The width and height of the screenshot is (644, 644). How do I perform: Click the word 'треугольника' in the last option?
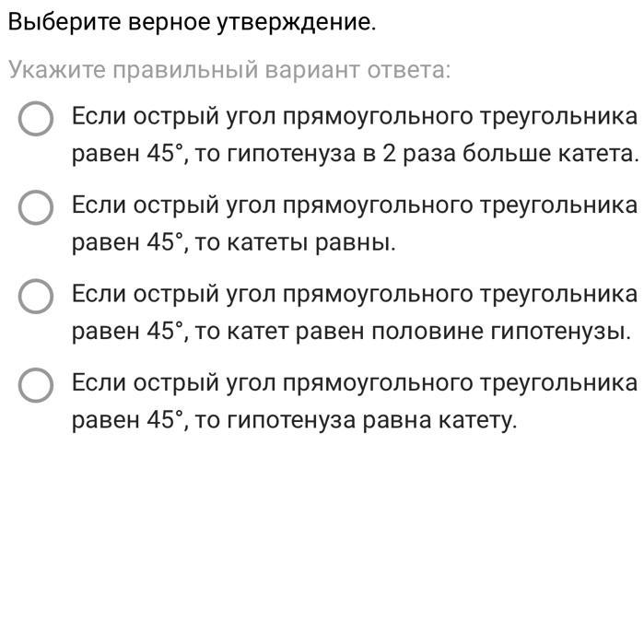[558, 384]
